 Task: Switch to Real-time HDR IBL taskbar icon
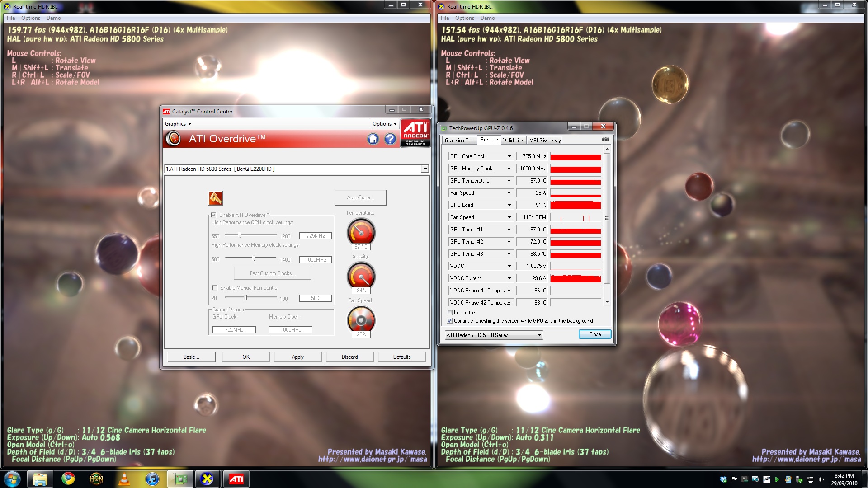tap(207, 479)
